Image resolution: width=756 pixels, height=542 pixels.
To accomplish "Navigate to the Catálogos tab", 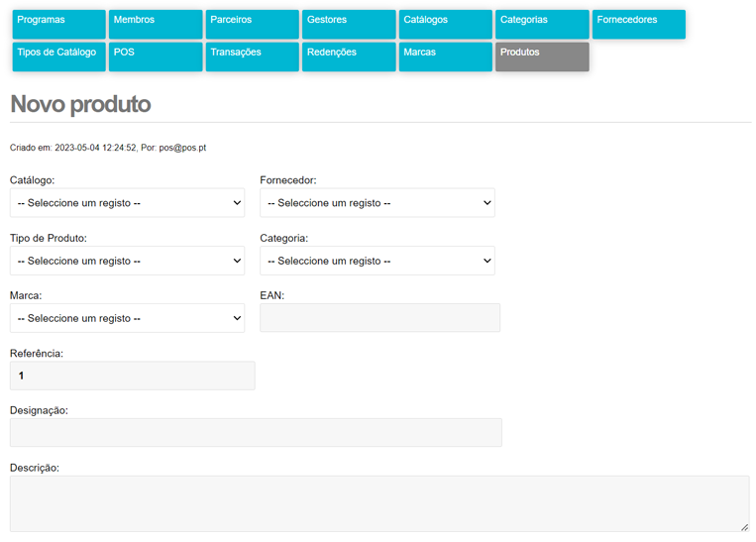I will [x=445, y=24].
